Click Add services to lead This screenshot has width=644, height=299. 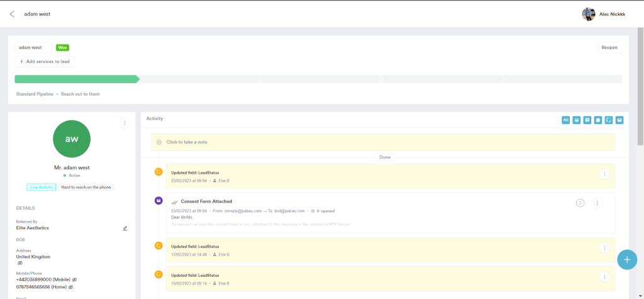pos(44,61)
